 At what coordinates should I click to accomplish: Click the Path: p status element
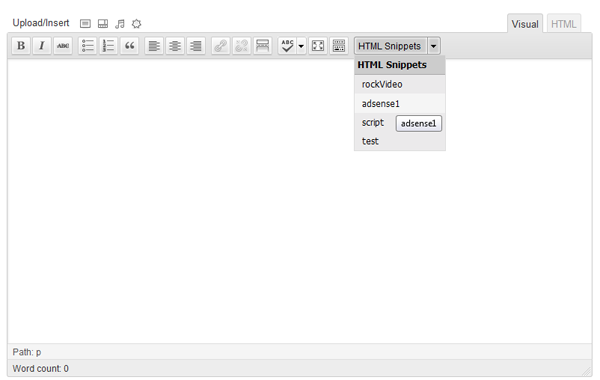[27, 352]
